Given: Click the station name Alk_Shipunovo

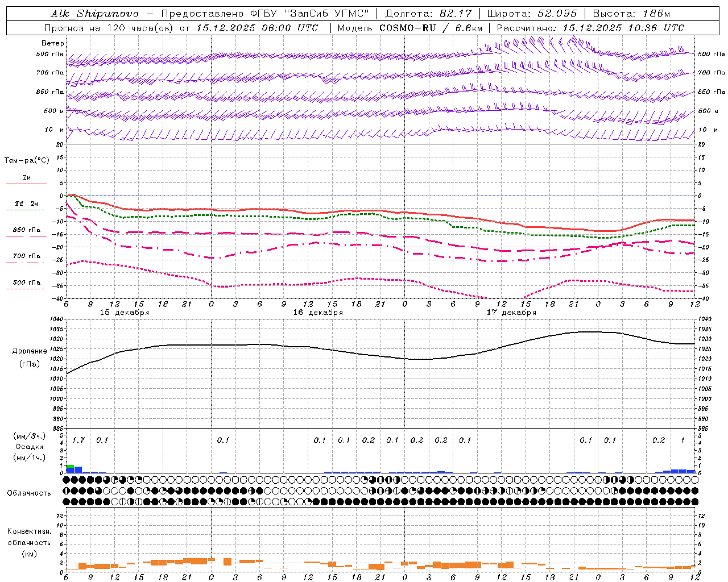Looking at the screenshot, I should coord(94,14).
